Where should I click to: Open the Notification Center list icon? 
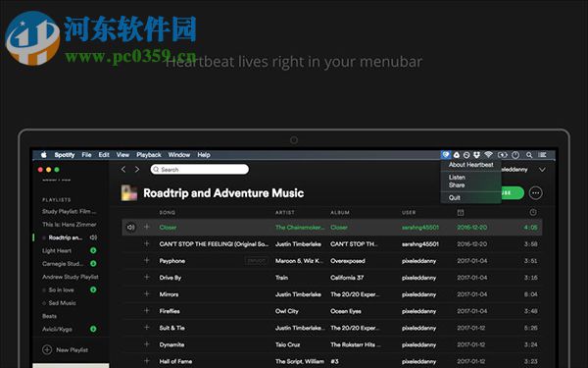point(542,155)
